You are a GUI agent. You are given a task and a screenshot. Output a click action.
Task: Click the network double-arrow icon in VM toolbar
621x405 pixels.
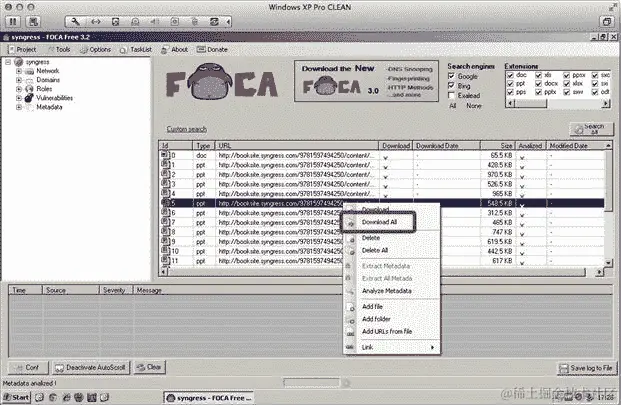pyautogui.click(x=95, y=22)
